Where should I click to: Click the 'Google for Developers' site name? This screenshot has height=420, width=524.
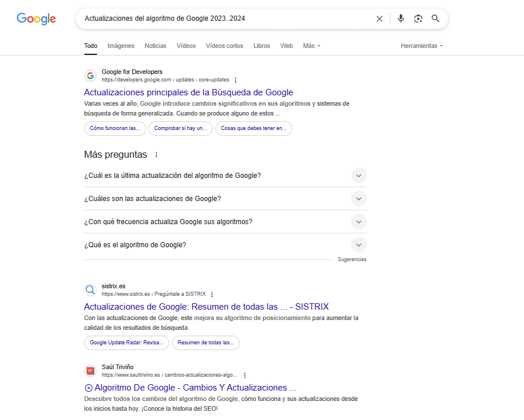pyautogui.click(x=132, y=72)
